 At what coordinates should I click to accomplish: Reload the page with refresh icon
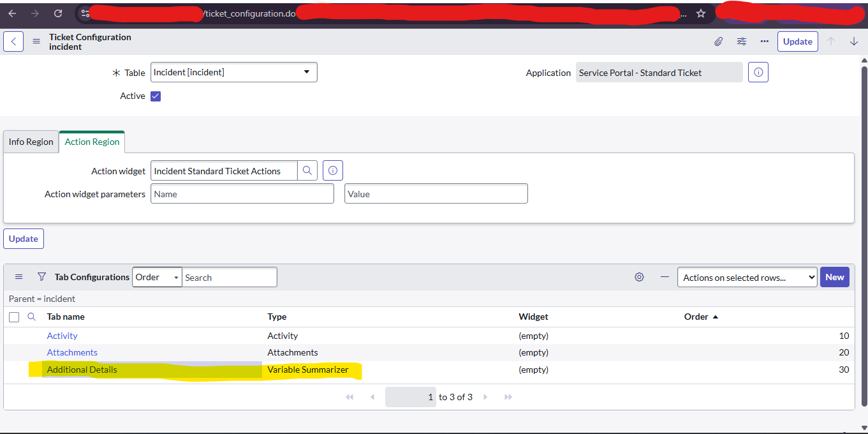(x=58, y=13)
